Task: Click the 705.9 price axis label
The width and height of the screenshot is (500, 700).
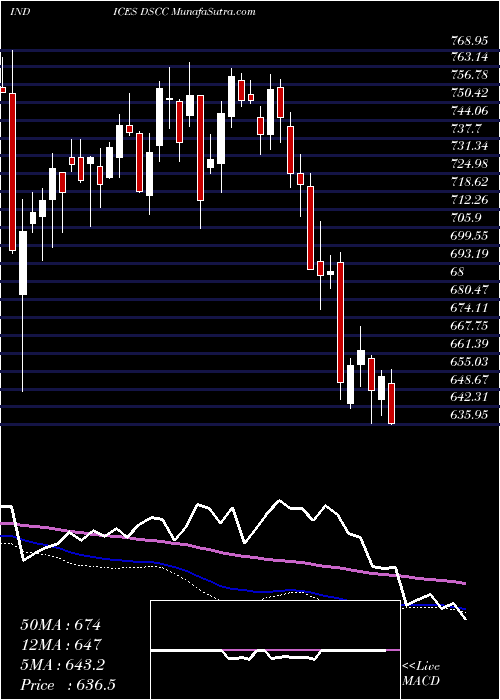Action: [x=467, y=218]
